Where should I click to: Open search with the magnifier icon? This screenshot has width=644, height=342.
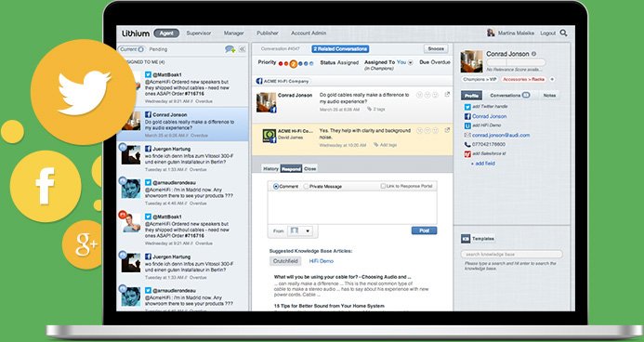563,33
